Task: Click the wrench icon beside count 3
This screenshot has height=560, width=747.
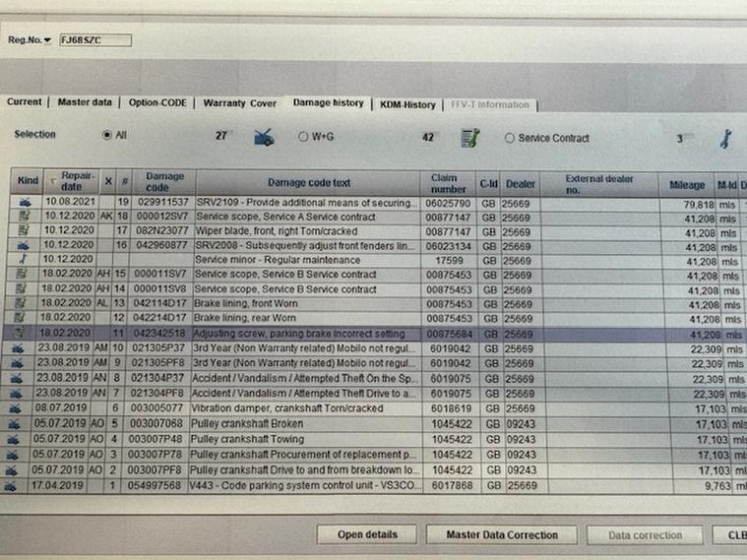Action: (x=724, y=140)
